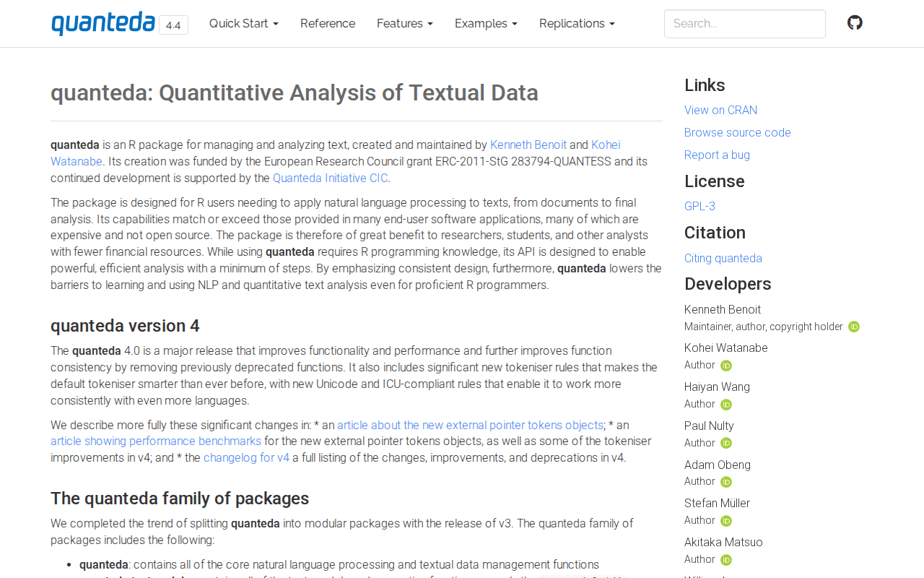924x578 pixels.
Task: Click the License sidebar heading
Action: tap(714, 181)
